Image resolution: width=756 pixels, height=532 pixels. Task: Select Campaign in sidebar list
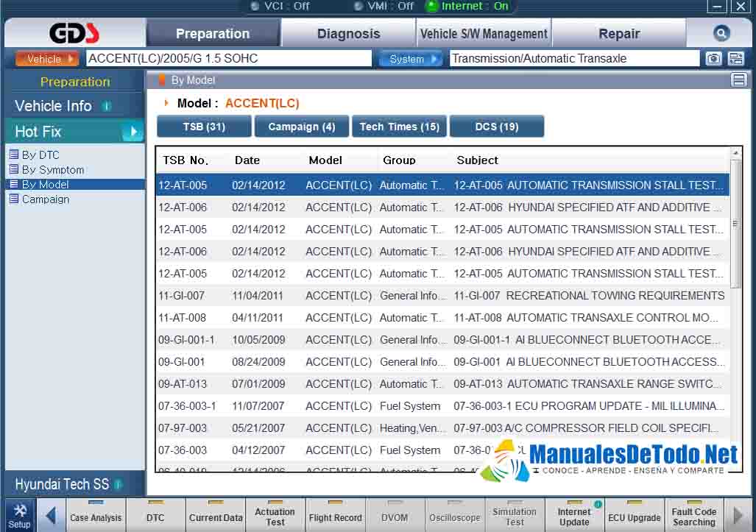(x=46, y=199)
